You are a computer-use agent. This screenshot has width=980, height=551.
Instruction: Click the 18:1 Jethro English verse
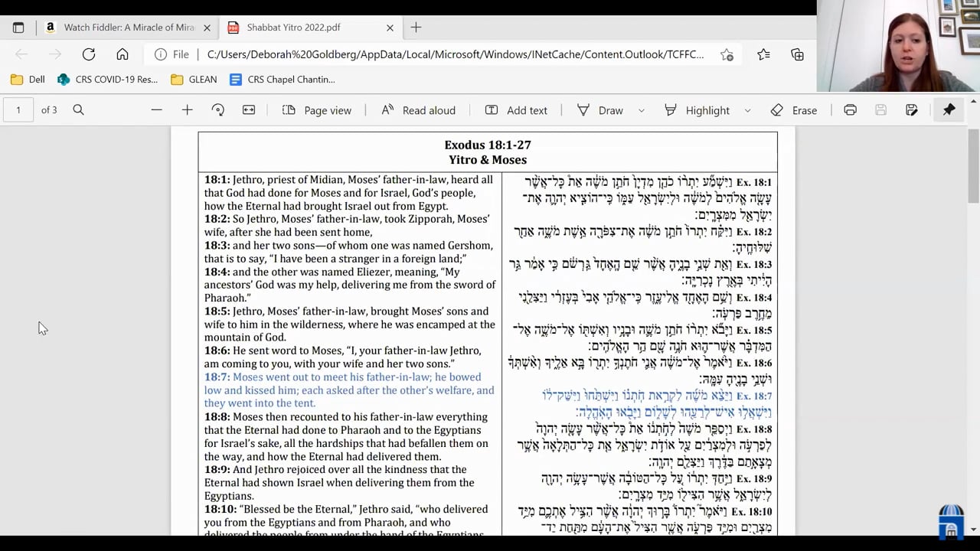[x=348, y=193]
